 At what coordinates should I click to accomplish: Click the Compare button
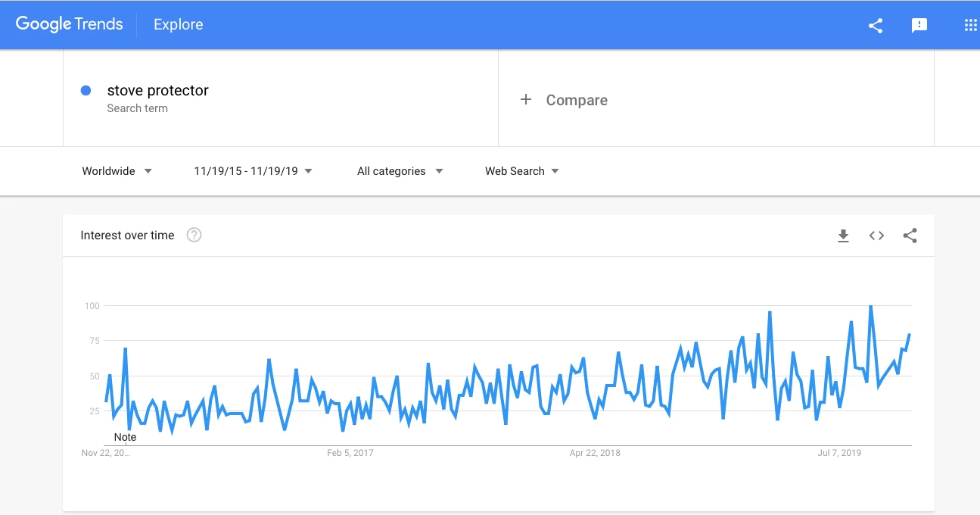pyautogui.click(x=577, y=100)
